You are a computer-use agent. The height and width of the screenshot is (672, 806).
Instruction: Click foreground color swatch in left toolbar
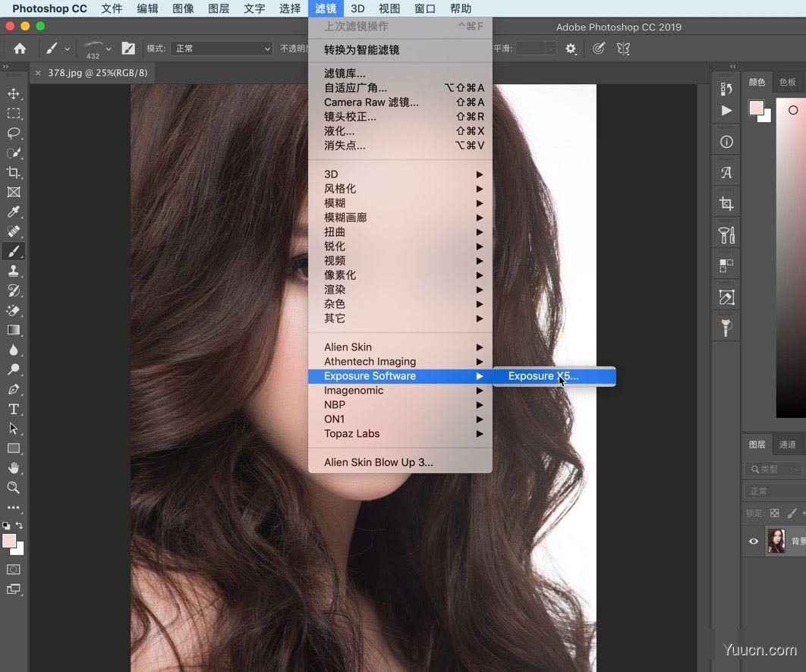tap(9, 542)
